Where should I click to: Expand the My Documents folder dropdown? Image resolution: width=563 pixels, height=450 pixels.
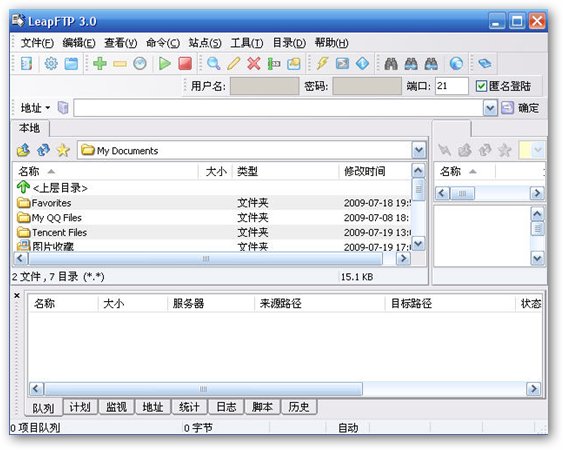pos(419,150)
